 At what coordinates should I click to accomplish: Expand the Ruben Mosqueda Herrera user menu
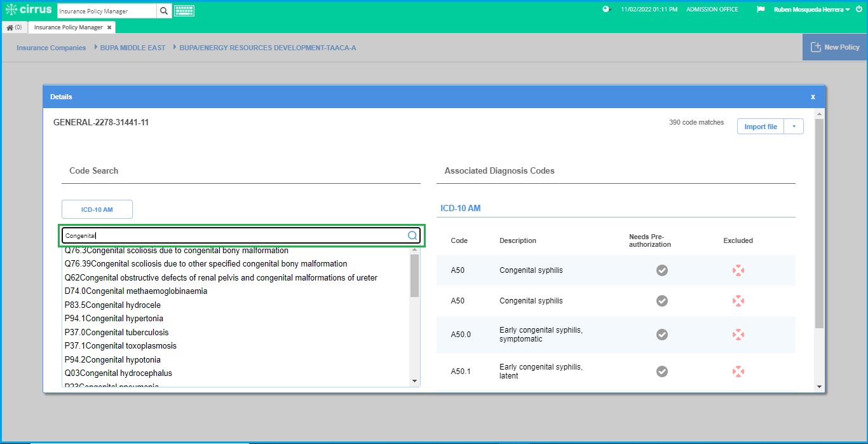(x=846, y=10)
